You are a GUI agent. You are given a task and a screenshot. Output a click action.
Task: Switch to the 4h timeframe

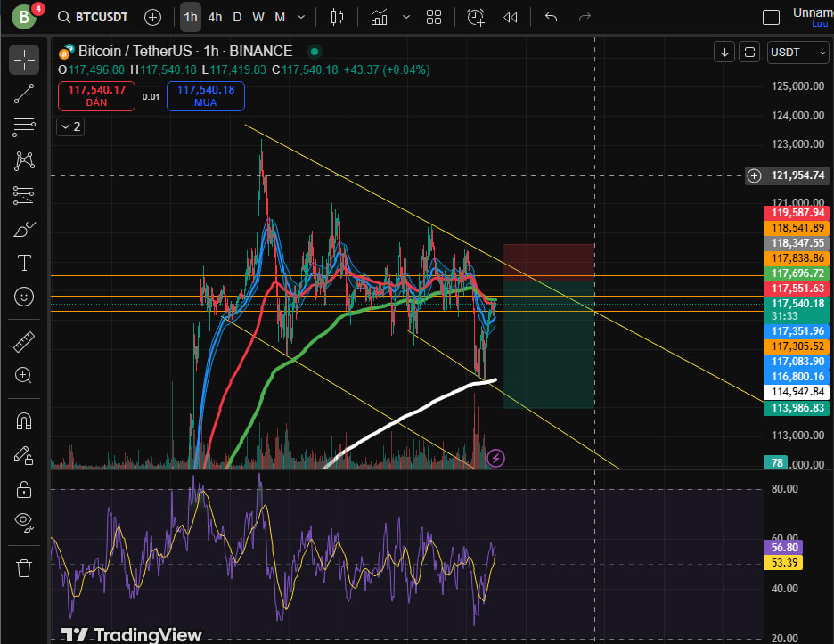(215, 17)
